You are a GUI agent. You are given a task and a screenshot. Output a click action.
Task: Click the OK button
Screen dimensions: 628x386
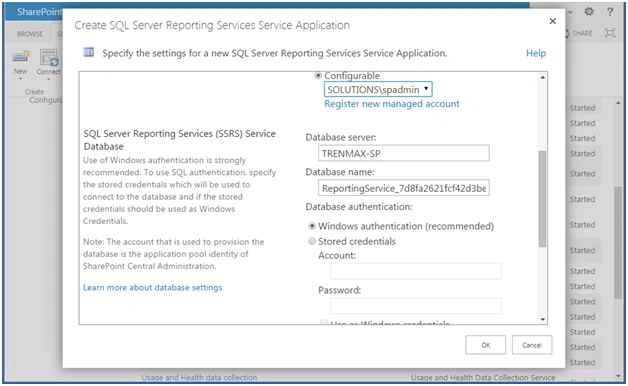pos(485,345)
